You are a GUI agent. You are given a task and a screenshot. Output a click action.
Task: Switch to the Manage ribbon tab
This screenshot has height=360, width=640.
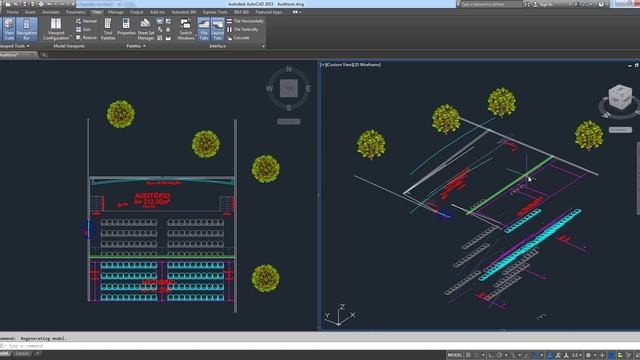(x=116, y=12)
